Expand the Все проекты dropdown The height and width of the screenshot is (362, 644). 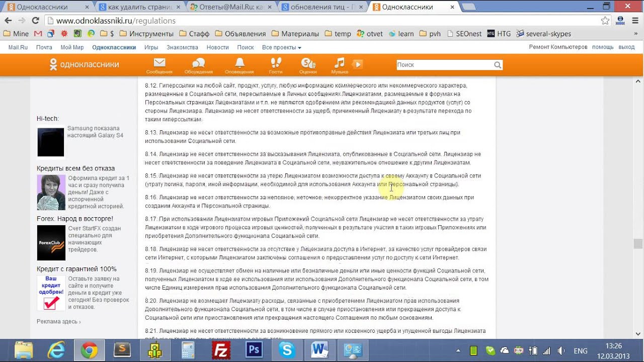(282, 47)
